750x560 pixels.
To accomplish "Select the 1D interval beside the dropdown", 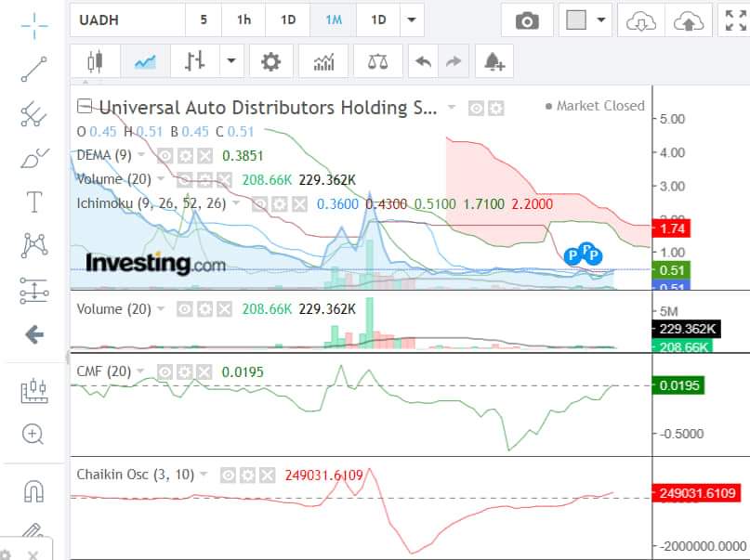I will [x=378, y=20].
